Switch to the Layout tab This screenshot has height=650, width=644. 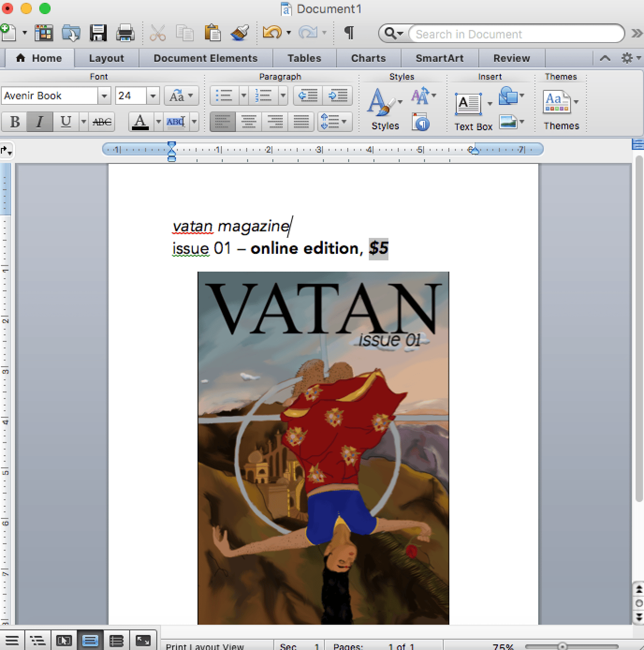coord(106,59)
